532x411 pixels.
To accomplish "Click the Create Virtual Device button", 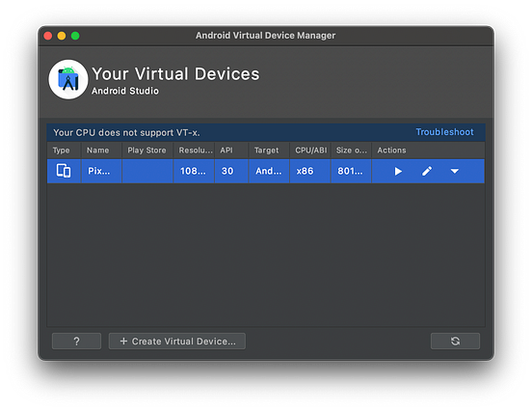I will (x=177, y=341).
